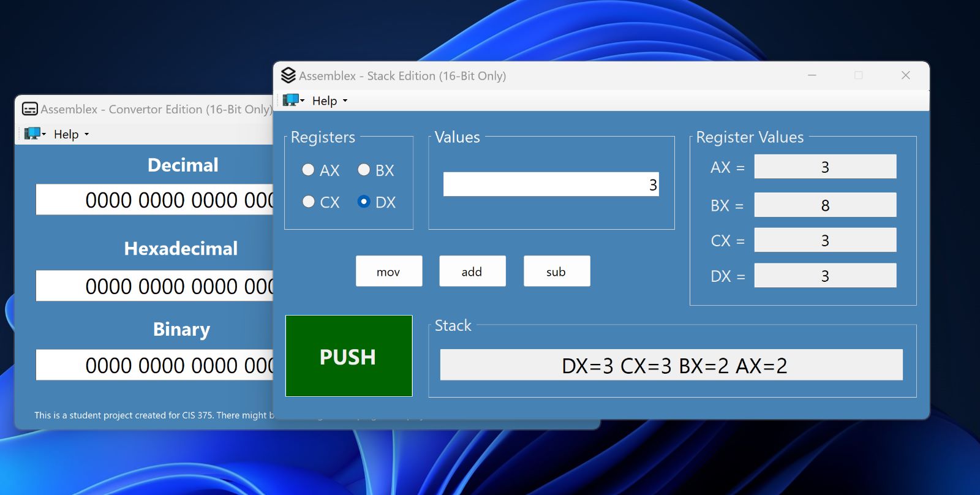This screenshot has width=980, height=495.
Task: Close the Stack Edition window
Action: [906, 75]
